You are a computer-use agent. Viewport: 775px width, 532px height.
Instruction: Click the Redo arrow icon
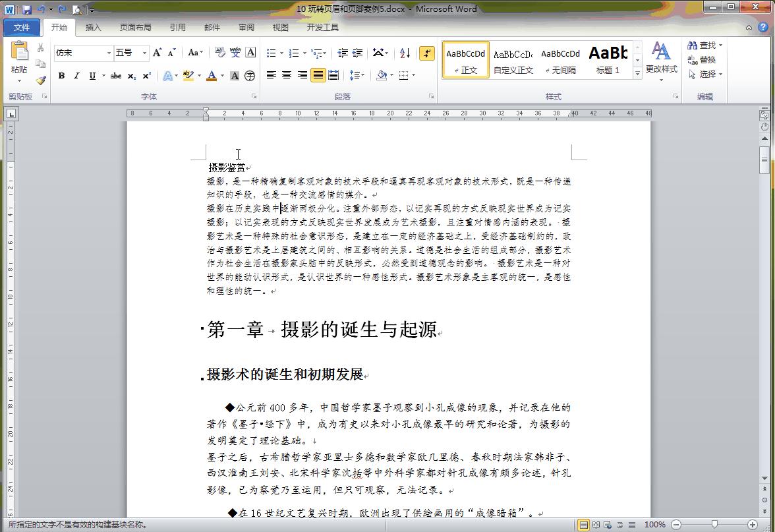tap(62, 9)
